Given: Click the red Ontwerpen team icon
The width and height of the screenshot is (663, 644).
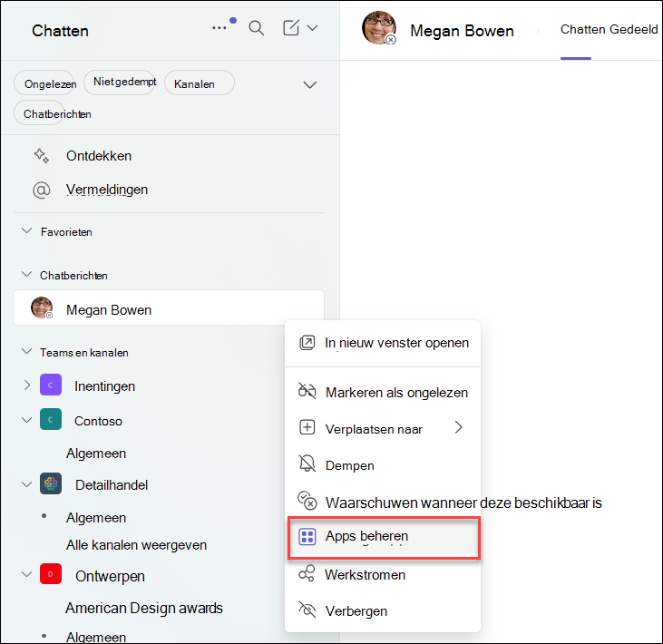Looking at the screenshot, I should point(51,574).
